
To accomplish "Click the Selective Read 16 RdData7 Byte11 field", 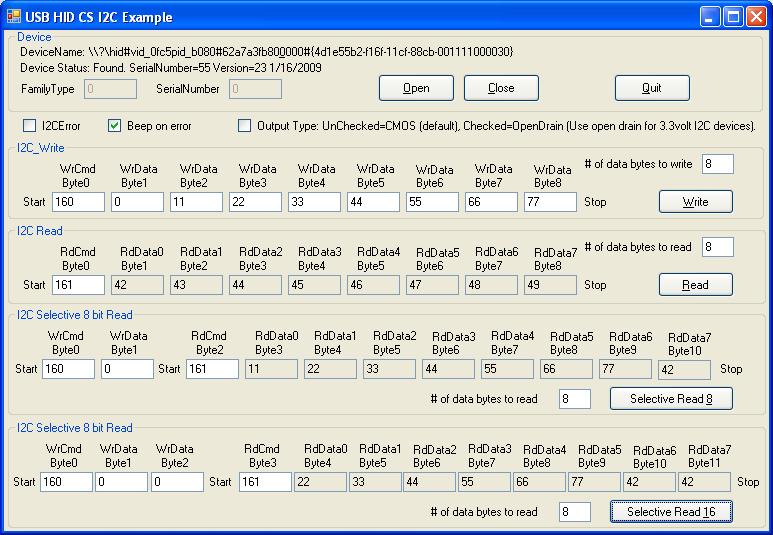I will (704, 482).
